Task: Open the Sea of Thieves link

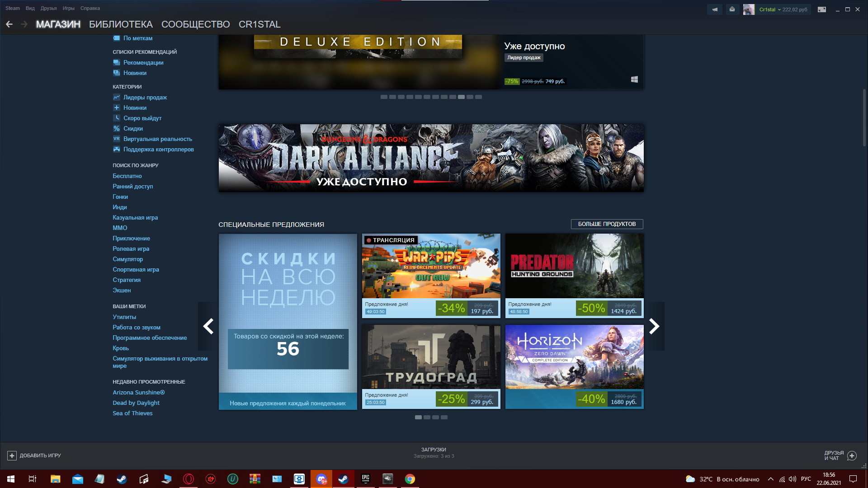Action: (x=132, y=413)
